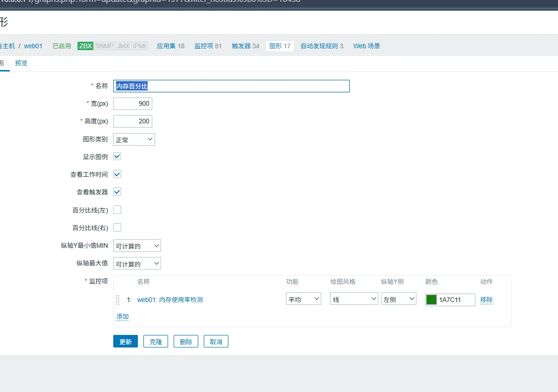Click the 更新 button
Screen dimensions: 558x392
point(125,342)
